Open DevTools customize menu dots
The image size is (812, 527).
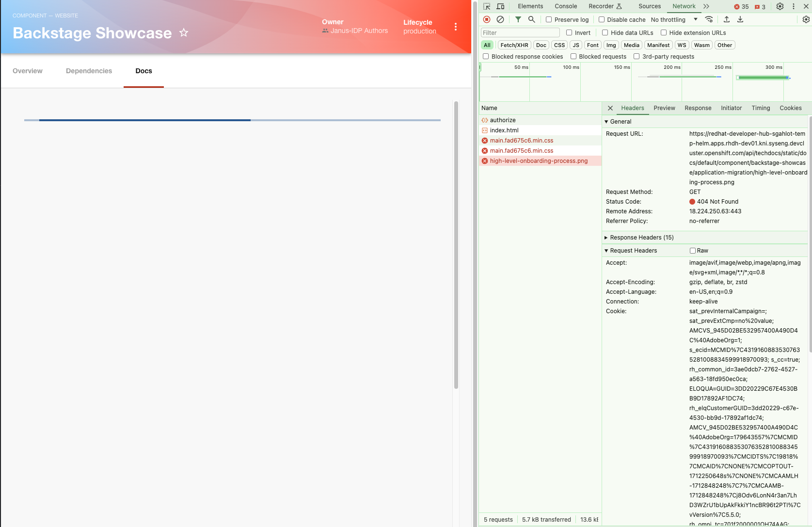794,6
